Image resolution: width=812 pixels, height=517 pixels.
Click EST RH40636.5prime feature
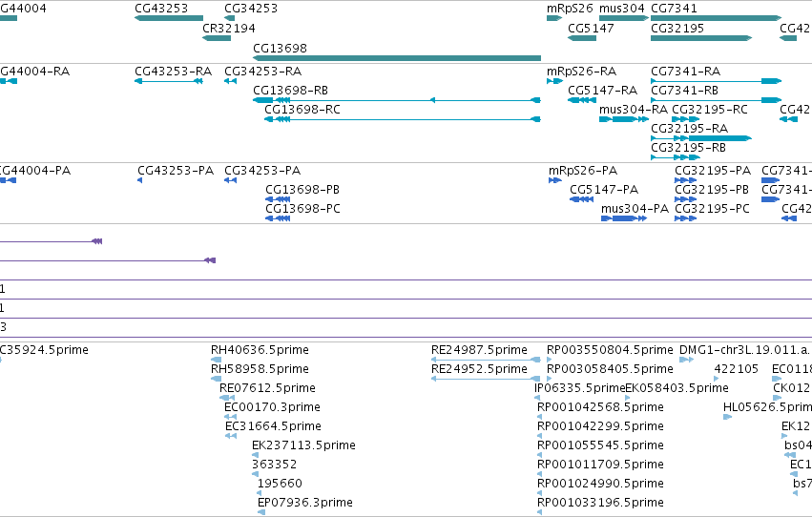217,360
